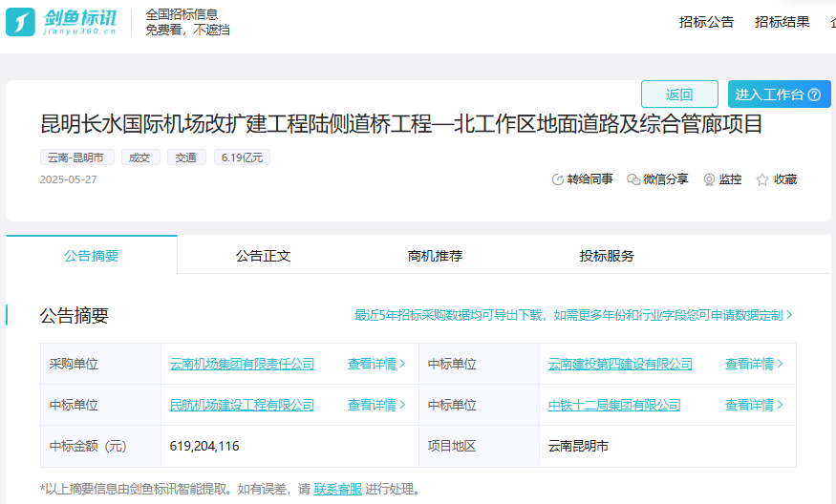
Task: Open the 云南机场集团有限责任公司 link
Action: [x=242, y=364]
